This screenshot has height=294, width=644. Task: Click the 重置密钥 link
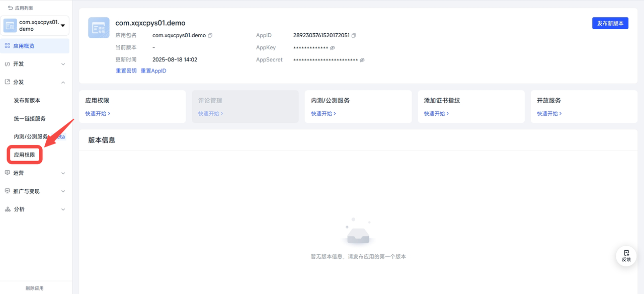[x=126, y=71]
